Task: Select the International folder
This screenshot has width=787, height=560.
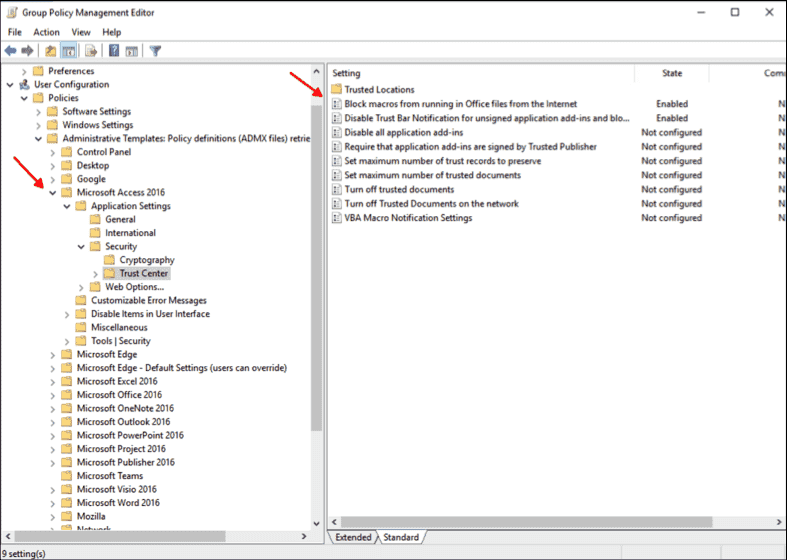Action: 130,233
